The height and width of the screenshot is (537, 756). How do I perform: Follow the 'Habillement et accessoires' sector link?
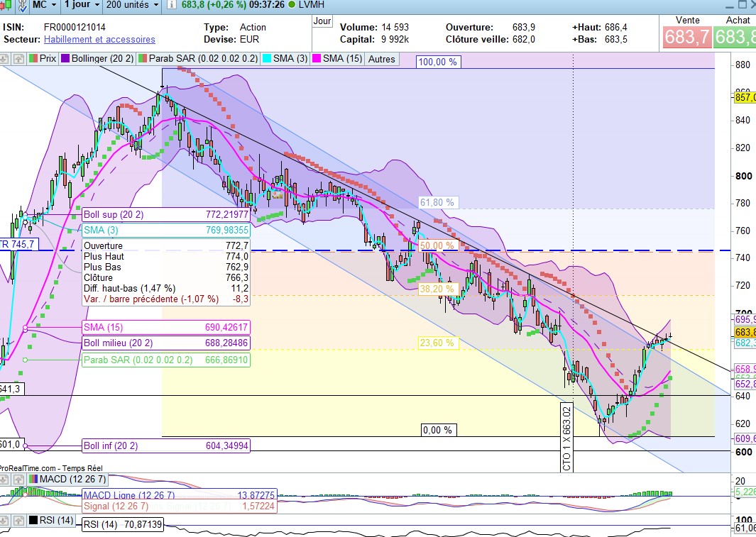[99, 40]
